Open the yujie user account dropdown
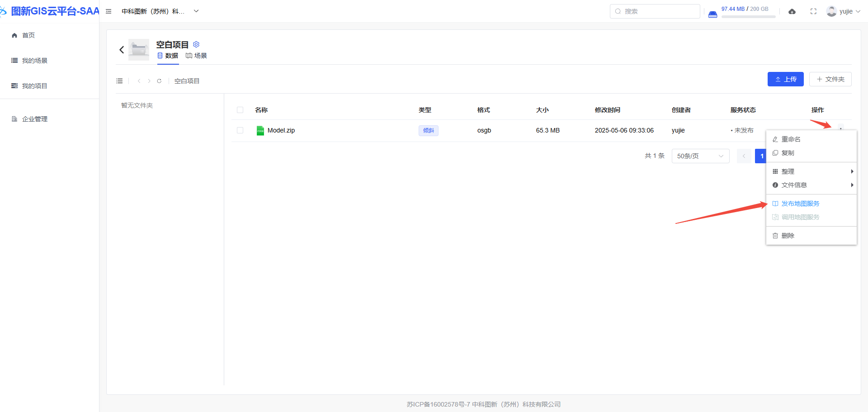868x412 pixels. [x=844, y=11]
